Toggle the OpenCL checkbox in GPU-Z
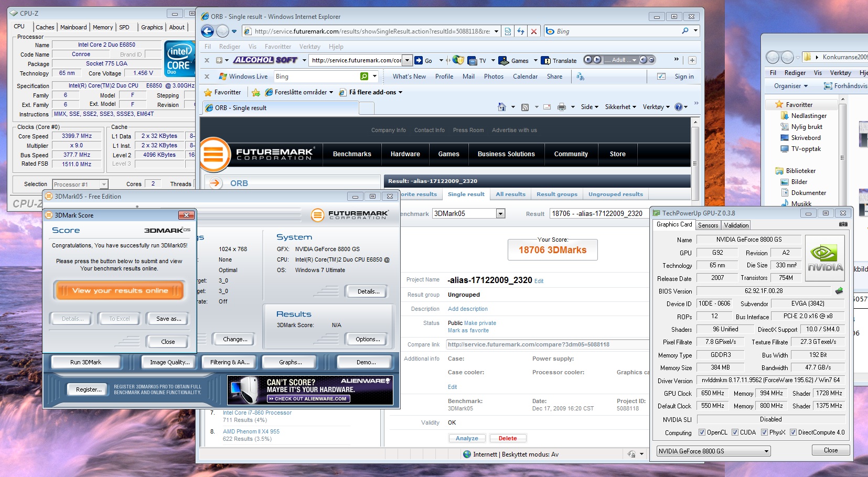 click(x=702, y=432)
